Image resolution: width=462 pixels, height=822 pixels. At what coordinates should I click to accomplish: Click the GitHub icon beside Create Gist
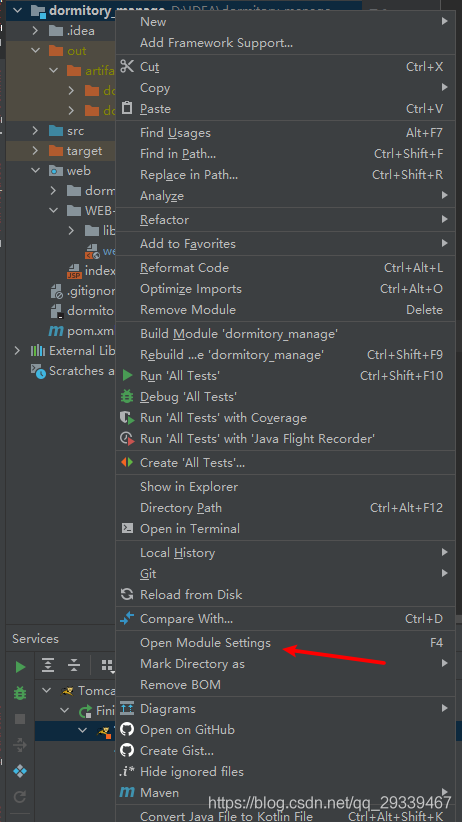(x=127, y=751)
